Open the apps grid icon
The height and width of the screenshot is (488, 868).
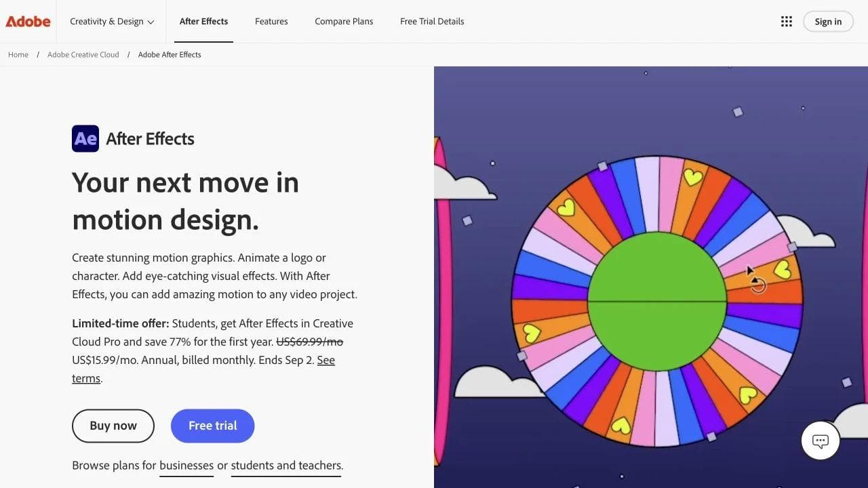tap(787, 22)
